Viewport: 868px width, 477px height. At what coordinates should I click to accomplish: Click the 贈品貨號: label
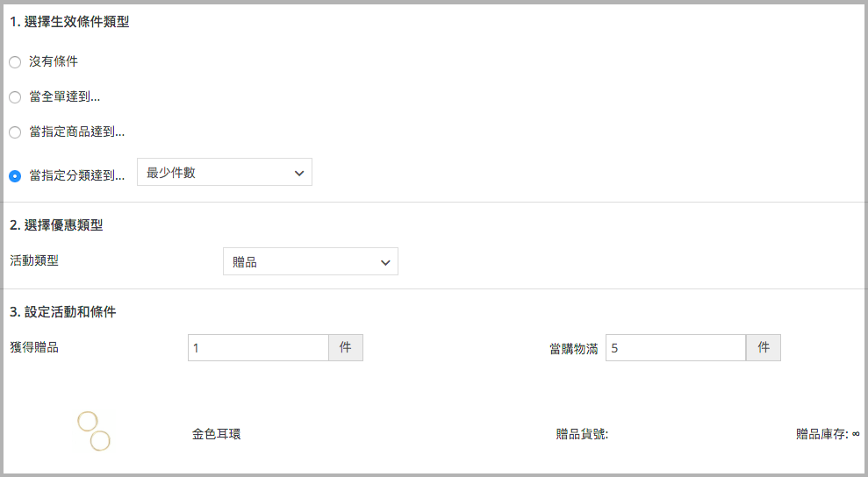tap(582, 434)
